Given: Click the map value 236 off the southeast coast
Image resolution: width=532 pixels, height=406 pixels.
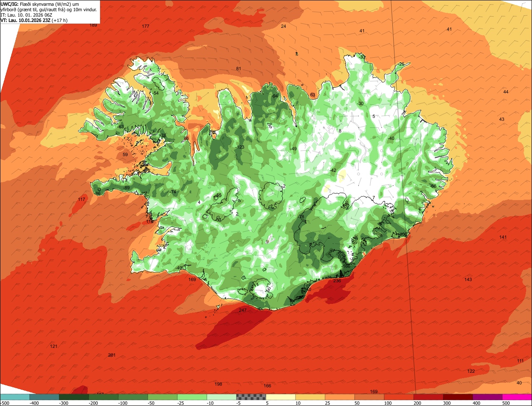Looking at the screenshot, I should tap(337, 281).
